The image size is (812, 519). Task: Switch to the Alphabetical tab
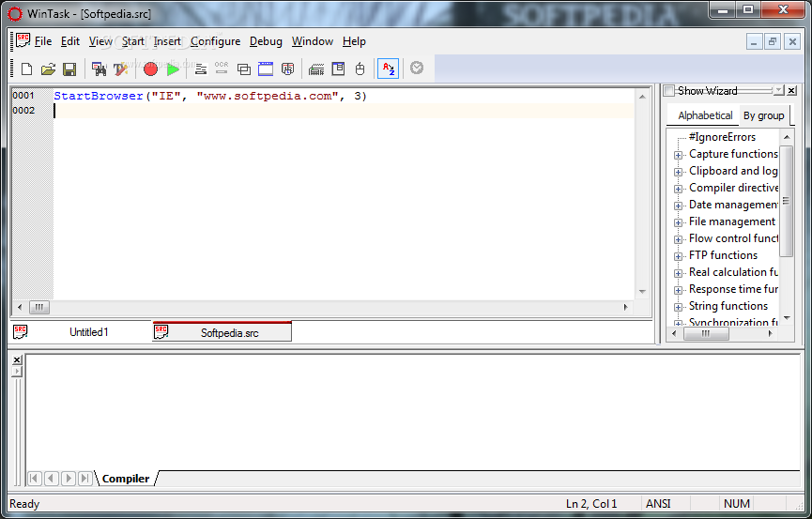click(x=705, y=115)
